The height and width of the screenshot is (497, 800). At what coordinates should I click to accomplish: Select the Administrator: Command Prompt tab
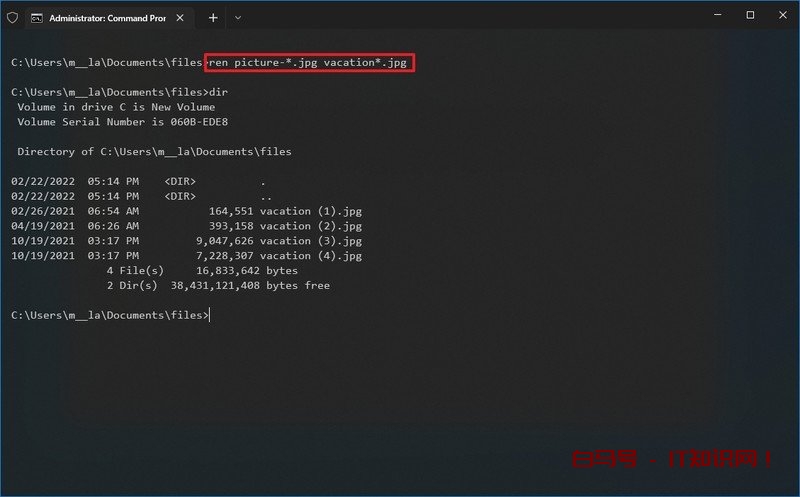(100, 17)
